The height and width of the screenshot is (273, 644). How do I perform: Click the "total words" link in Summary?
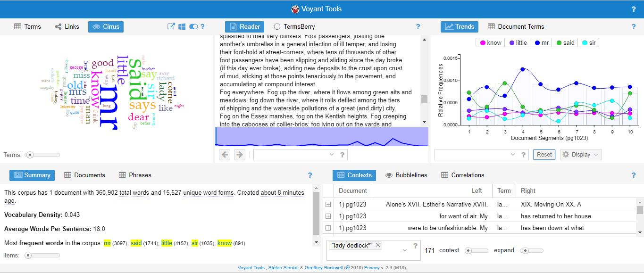click(x=134, y=192)
